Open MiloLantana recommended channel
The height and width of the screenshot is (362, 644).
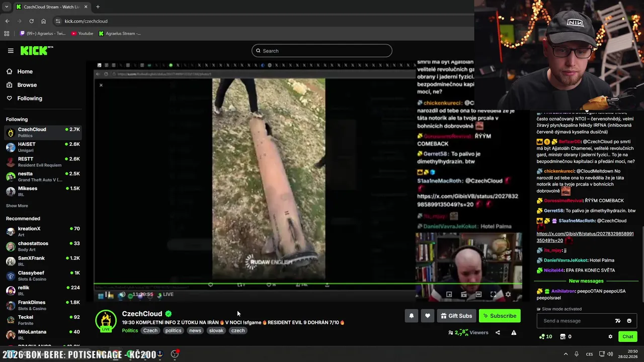point(43,334)
